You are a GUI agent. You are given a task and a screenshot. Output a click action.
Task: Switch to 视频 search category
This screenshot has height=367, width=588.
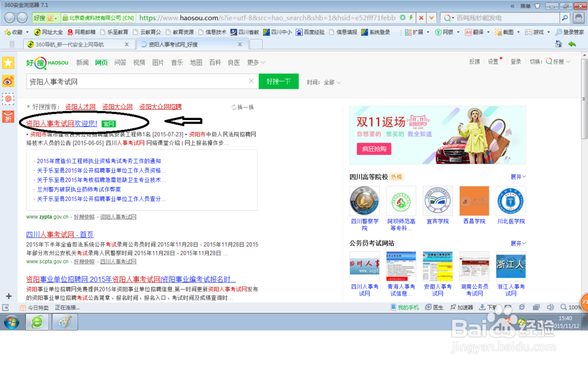(139, 63)
